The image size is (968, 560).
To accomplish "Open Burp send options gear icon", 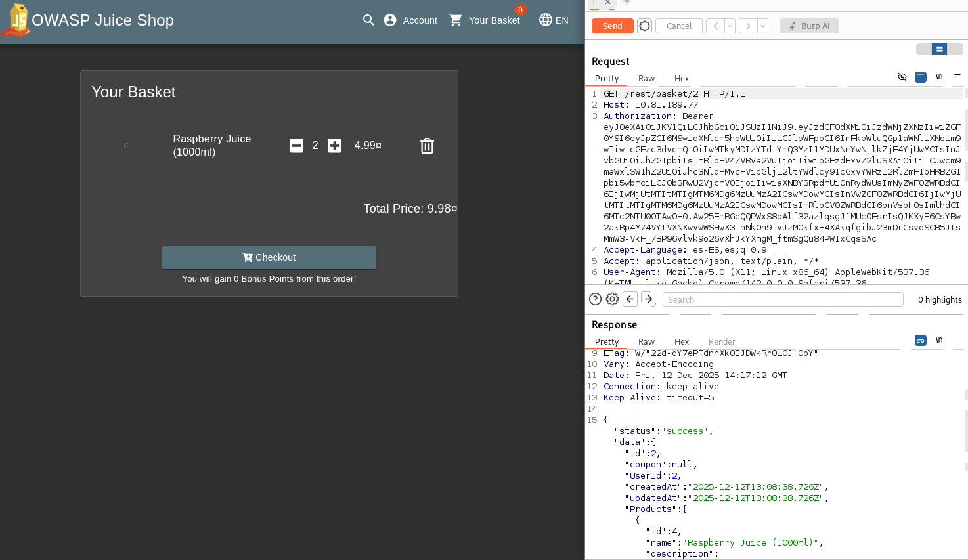I will [644, 26].
